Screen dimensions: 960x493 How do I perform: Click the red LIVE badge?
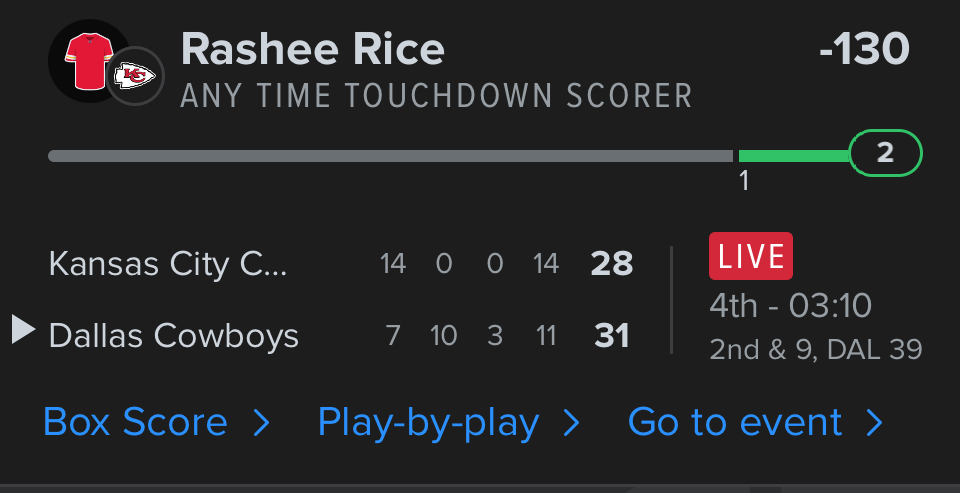click(x=750, y=256)
